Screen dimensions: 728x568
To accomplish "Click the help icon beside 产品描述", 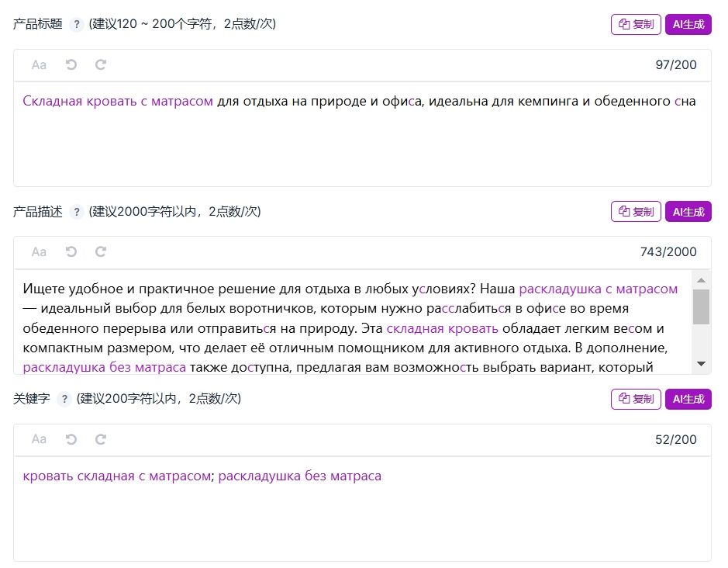I will click(x=77, y=212).
